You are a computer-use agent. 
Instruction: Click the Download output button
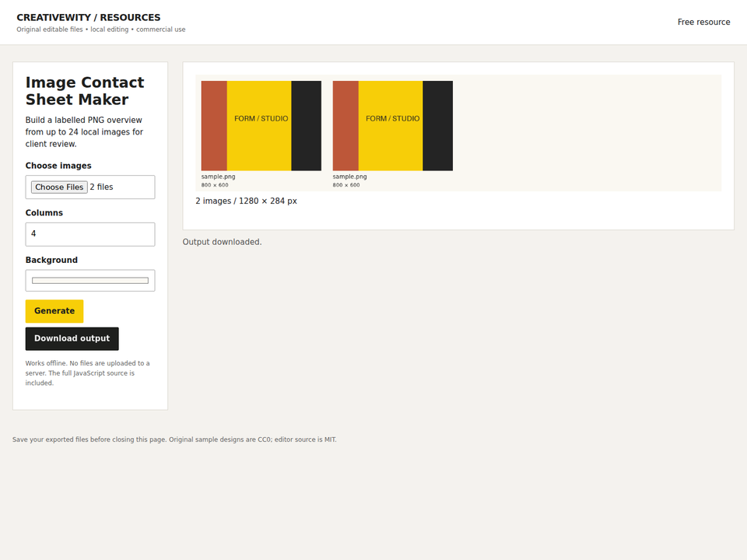(x=72, y=338)
